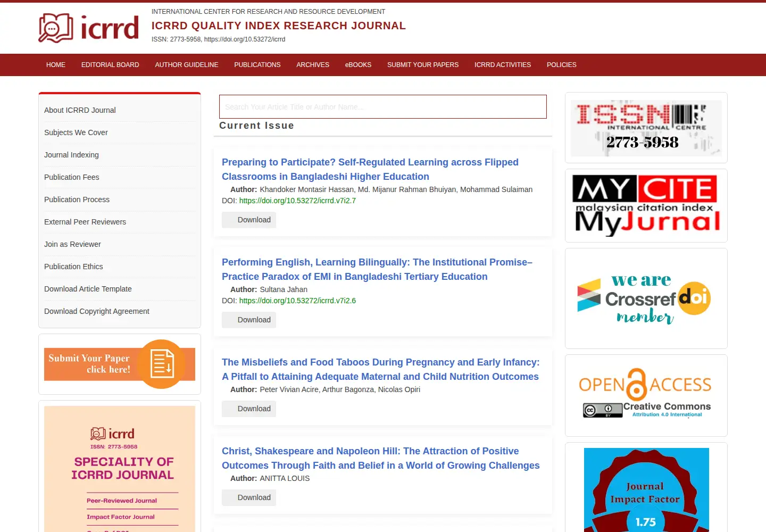The width and height of the screenshot is (766, 532).
Task: Open the Performing English, Learning Bilingually article
Action: point(377,269)
